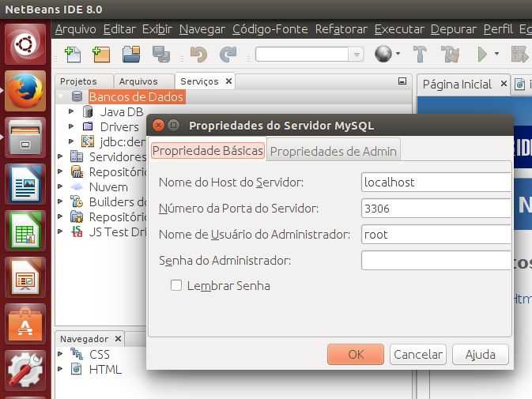Open the Refatorar menu
The image size is (532, 399).
[x=341, y=29]
